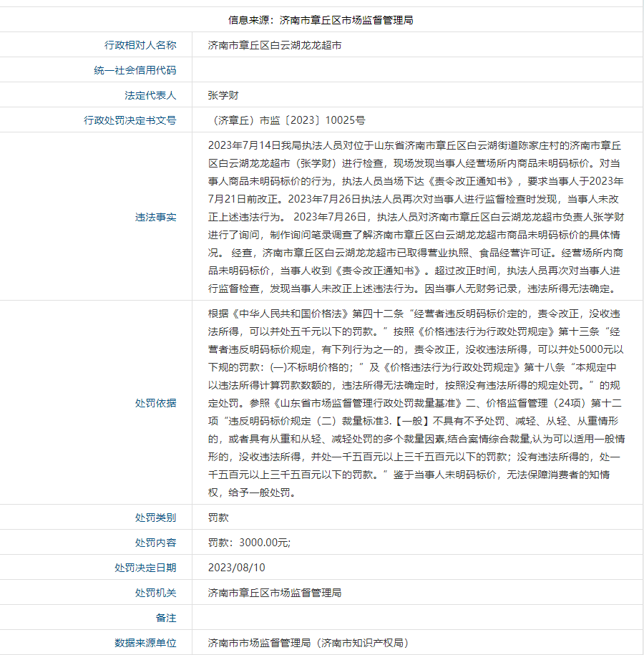Select the name '张学财' in the 法定代表人 row
The height and width of the screenshot is (655, 644).
[223, 95]
